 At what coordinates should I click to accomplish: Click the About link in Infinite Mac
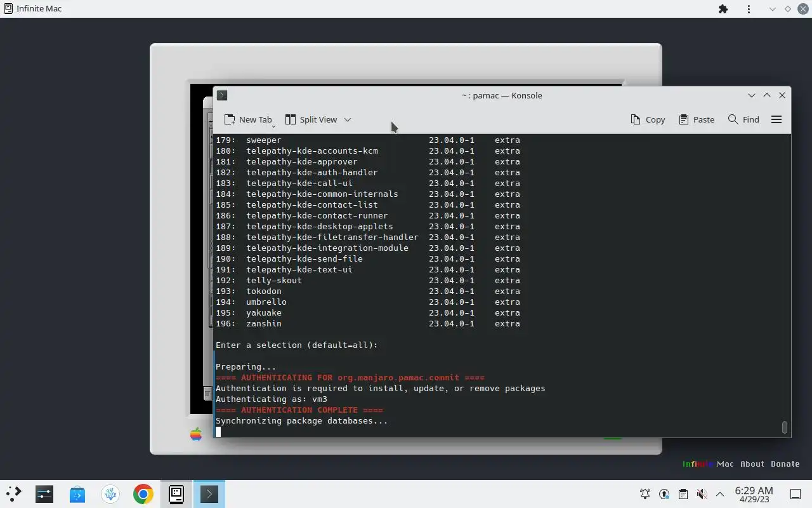[x=752, y=464]
